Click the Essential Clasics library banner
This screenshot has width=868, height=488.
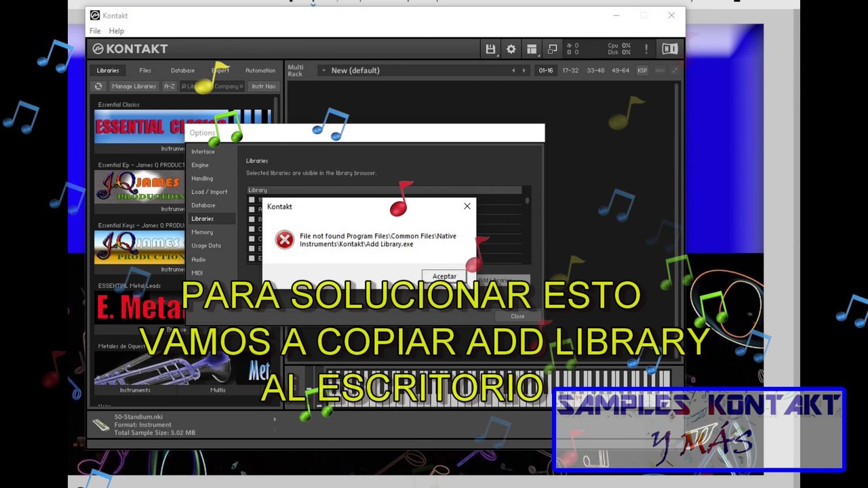[182, 127]
